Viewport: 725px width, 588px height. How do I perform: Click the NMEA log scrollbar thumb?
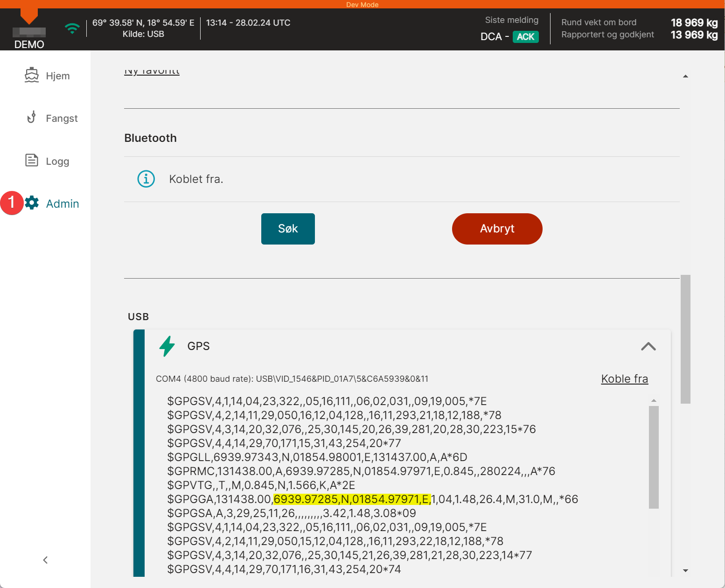[654, 457]
